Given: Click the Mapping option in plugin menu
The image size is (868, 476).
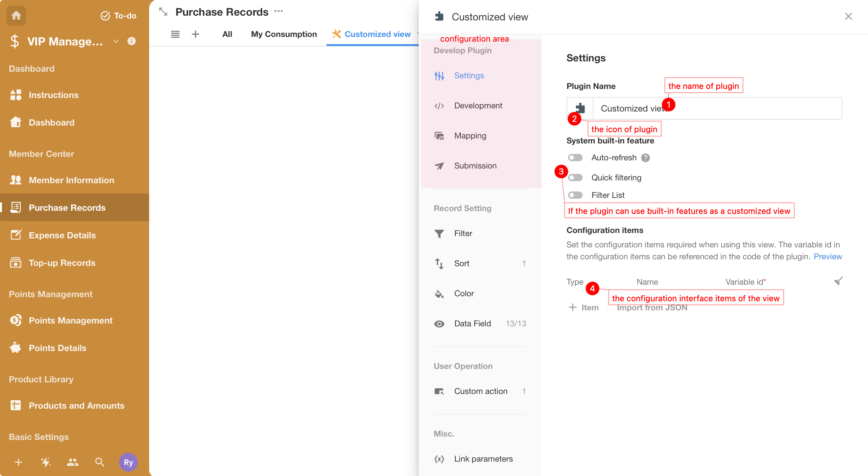Looking at the screenshot, I should (470, 135).
